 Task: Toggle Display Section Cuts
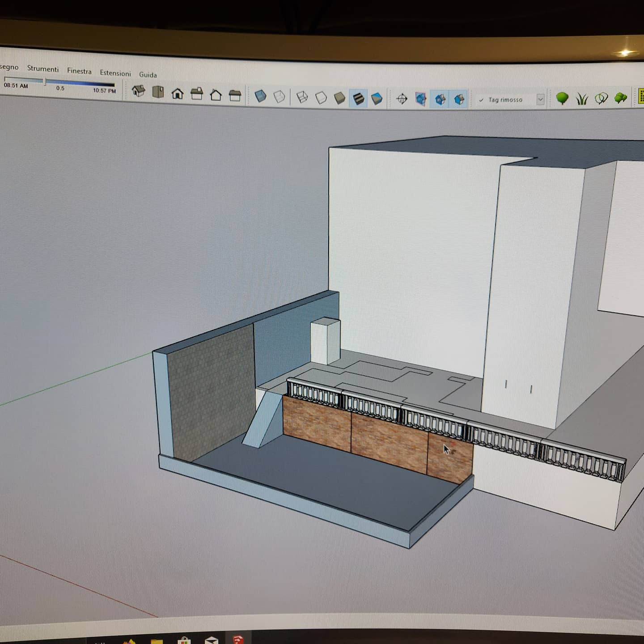(440, 99)
